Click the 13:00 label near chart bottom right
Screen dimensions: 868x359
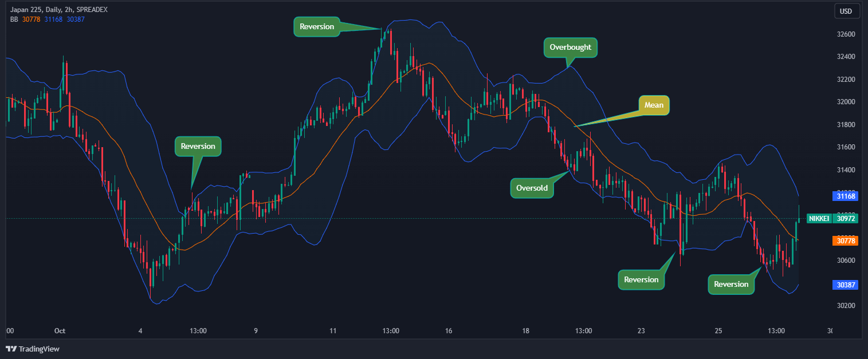(x=775, y=330)
